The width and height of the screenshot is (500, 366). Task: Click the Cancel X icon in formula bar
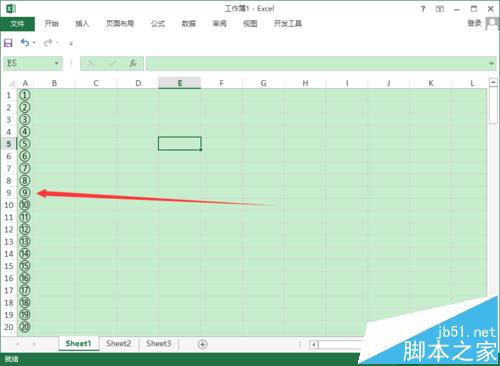pyautogui.click(x=90, y=63)
